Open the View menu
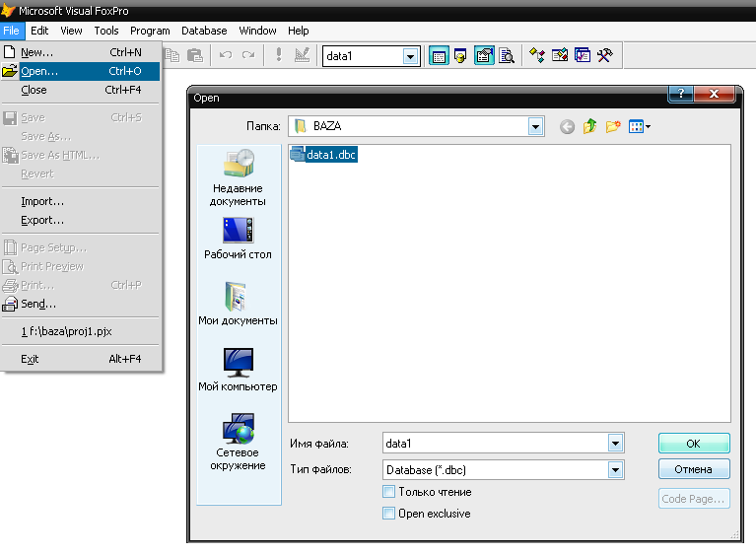Screen dimensions: 756x554 71,31
